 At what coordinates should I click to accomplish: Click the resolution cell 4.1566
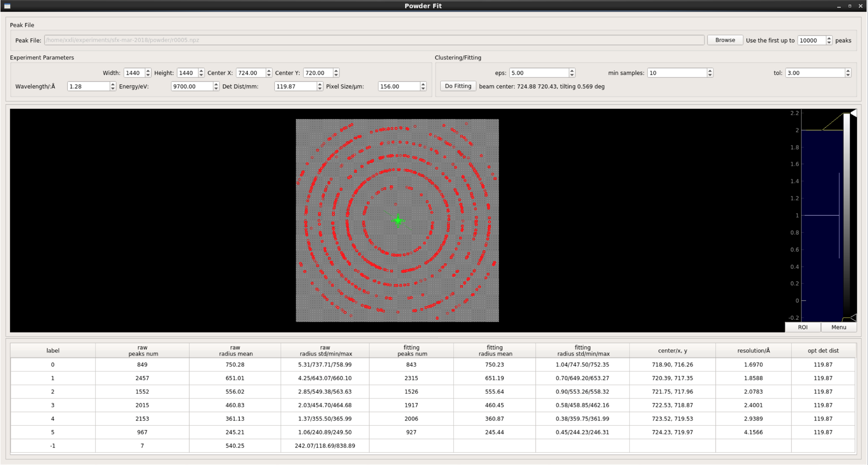click(753, 432)
